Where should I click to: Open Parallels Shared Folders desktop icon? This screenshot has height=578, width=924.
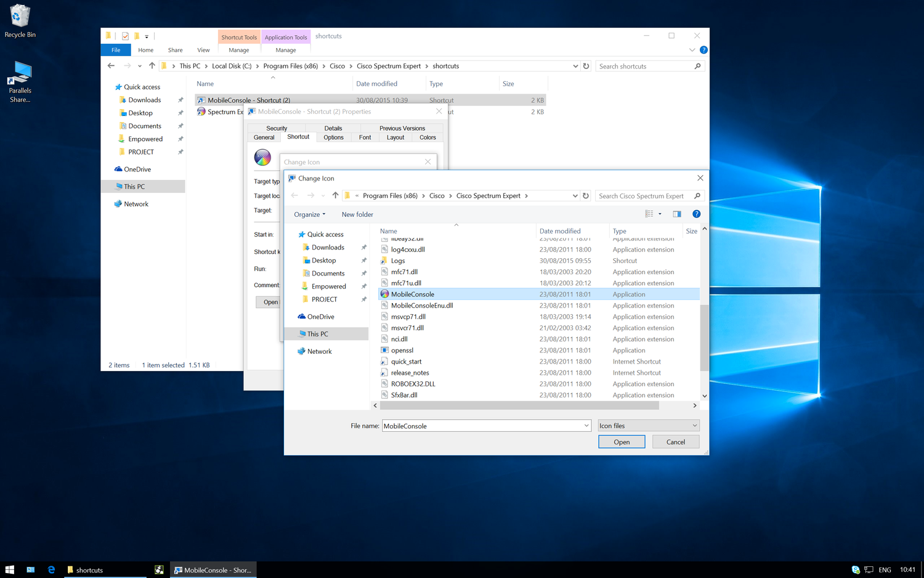tap(20, 81)
